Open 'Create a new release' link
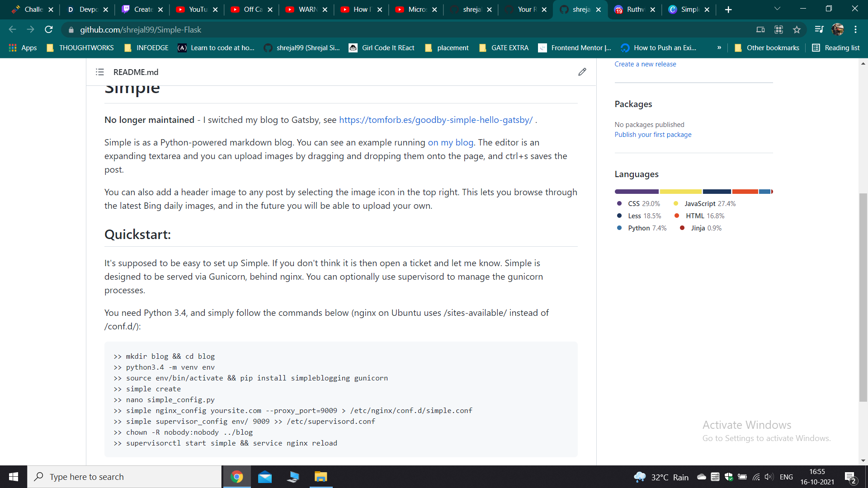This screenshot has width=868, height=488. [x=645, y=64]
